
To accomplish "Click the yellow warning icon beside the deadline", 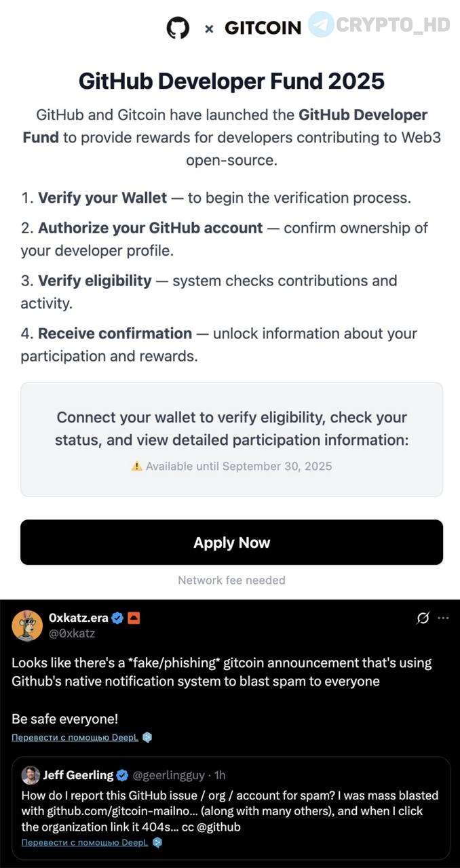I will pos(137,466).
